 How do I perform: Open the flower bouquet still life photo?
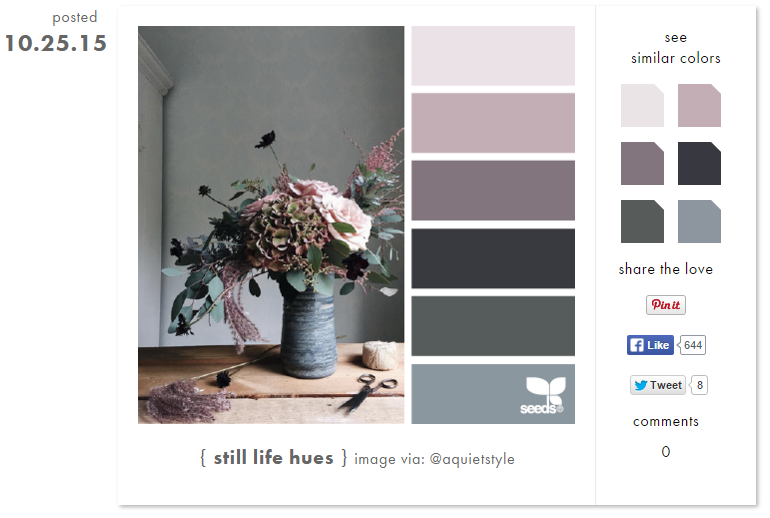coord(271,225)
